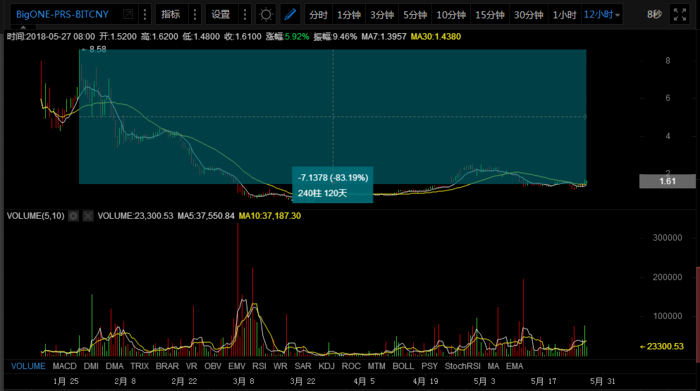Select the BOLL indicator

pos(403,366)
